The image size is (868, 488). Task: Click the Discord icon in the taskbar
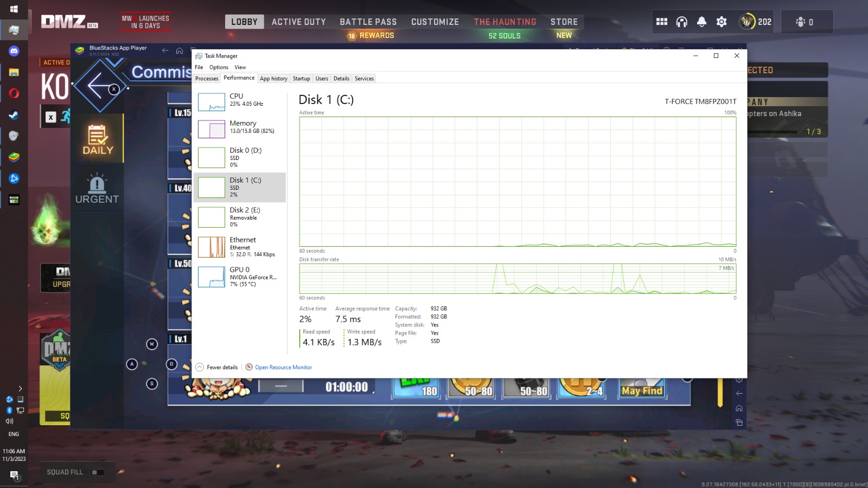click(x=14, y=51)
